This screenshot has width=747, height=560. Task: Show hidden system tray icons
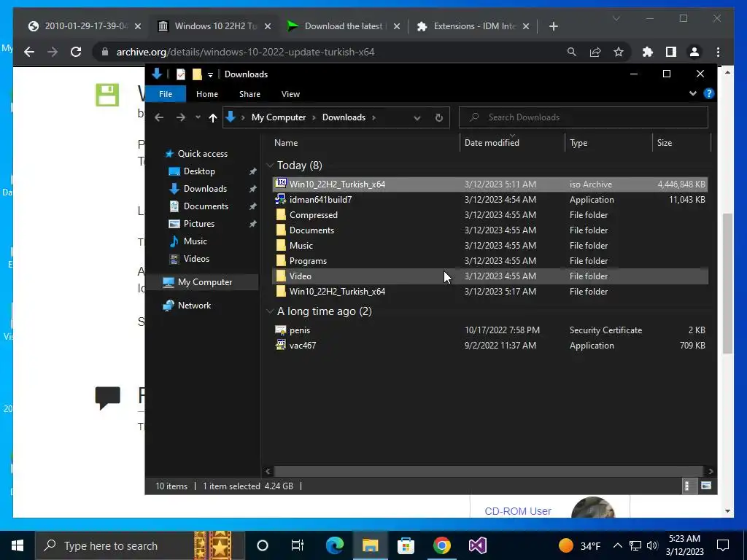tap(617, 545)
